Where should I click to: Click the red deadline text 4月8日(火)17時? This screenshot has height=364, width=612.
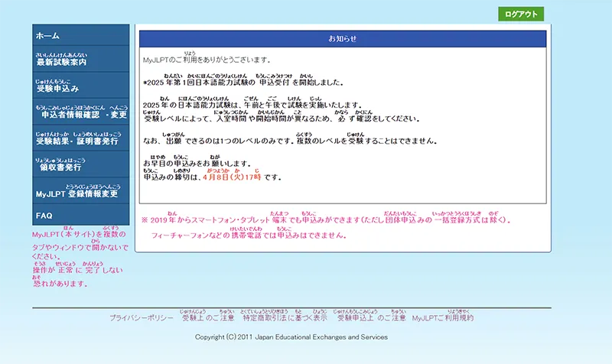coord(232,177)
